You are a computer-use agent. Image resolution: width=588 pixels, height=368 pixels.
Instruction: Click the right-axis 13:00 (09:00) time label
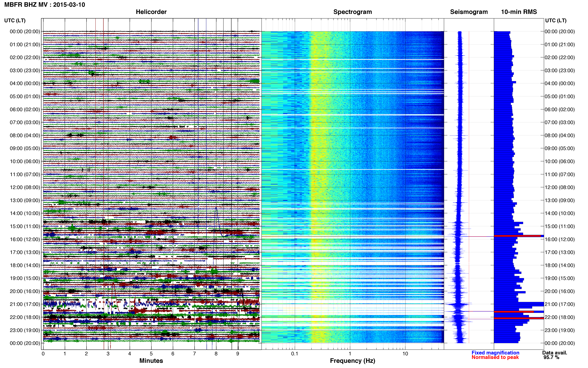(x=560, y=201)
